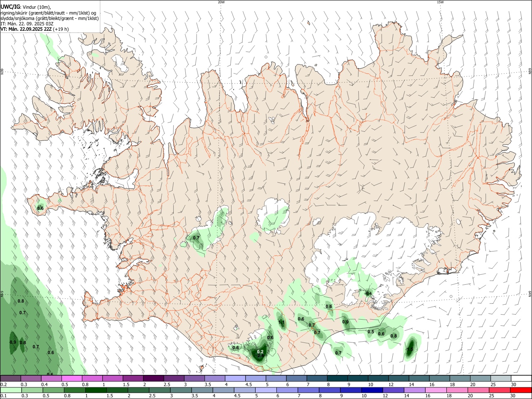Viewport: 532px width, 399px height.
Task: Click the crimson 25–30 lower swatch
Action: click(x=499, y=390)
